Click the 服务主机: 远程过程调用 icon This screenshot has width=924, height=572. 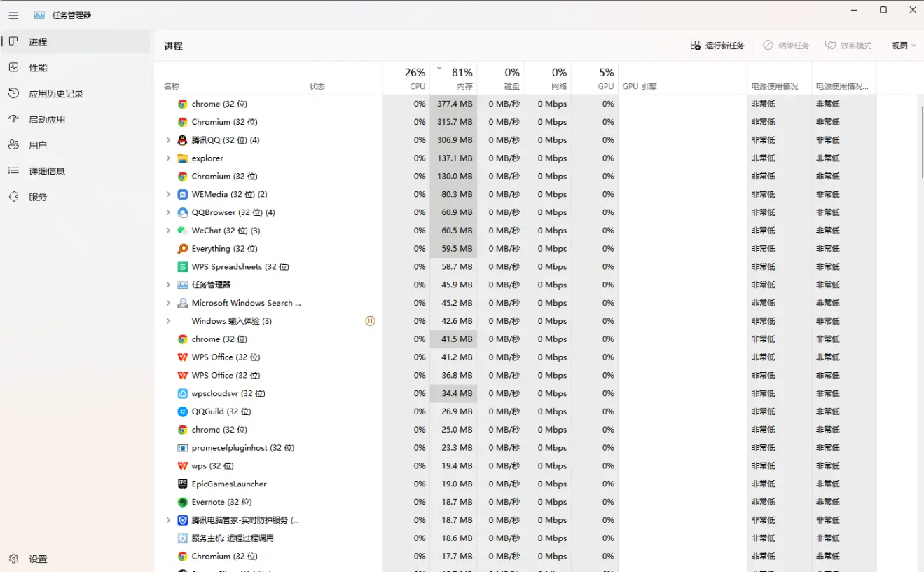[x=182, y=538]
